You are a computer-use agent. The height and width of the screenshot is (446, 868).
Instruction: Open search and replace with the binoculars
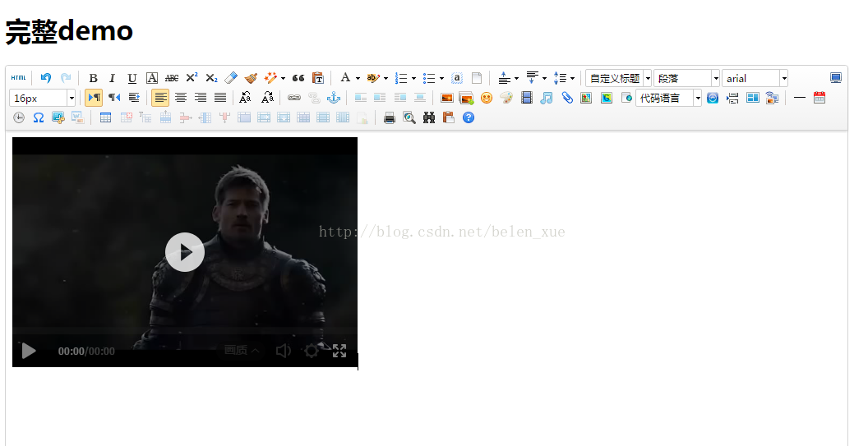429,117
